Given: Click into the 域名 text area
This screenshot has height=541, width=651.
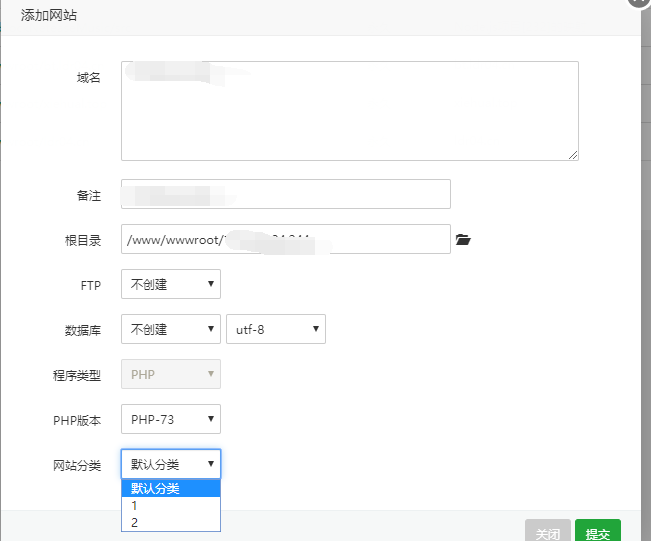Looking at the screenshot, I should [x=350, y=110].
